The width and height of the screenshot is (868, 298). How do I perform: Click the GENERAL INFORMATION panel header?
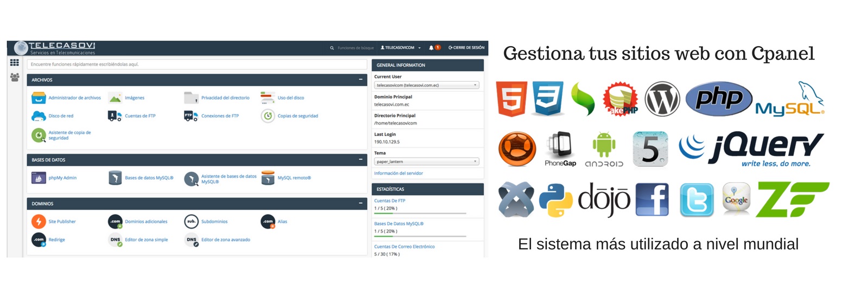(x=427, y=65)
